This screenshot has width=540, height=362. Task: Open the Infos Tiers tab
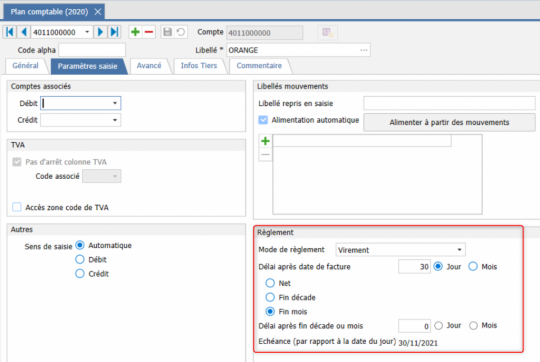pos(199,65)
